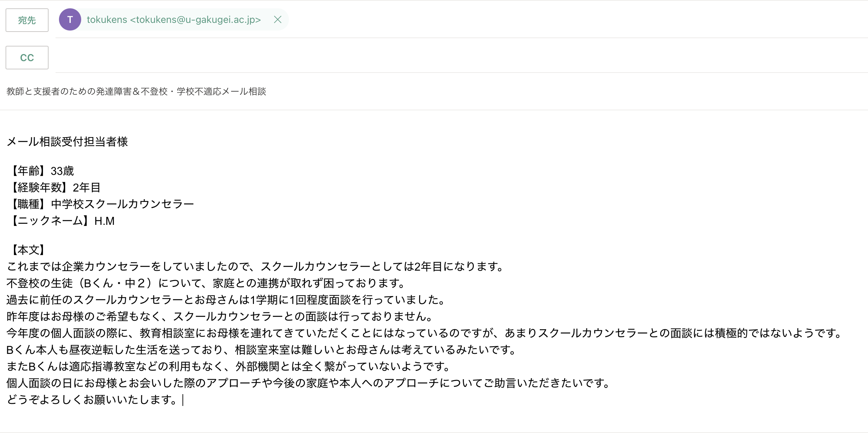868x433 pixels.
Task: Click the line starting これまでは企業カウンセラー
Action: [x=255, y=266]
